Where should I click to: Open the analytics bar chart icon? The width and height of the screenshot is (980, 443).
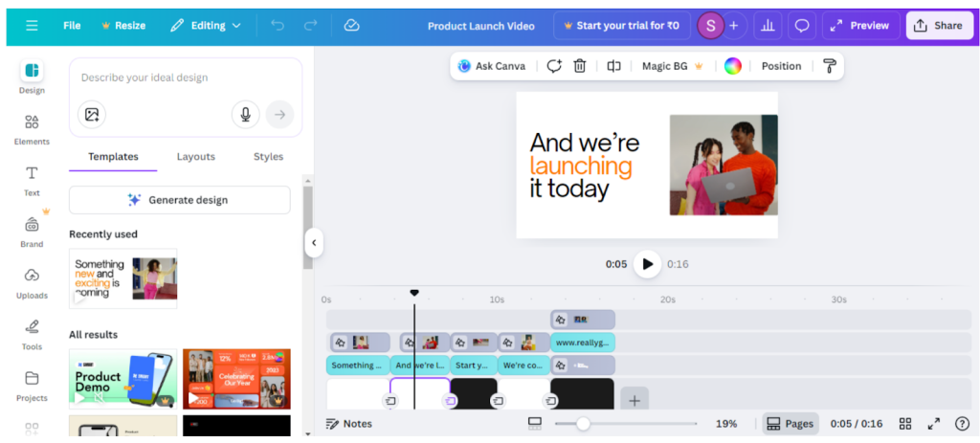click(768, 26)
